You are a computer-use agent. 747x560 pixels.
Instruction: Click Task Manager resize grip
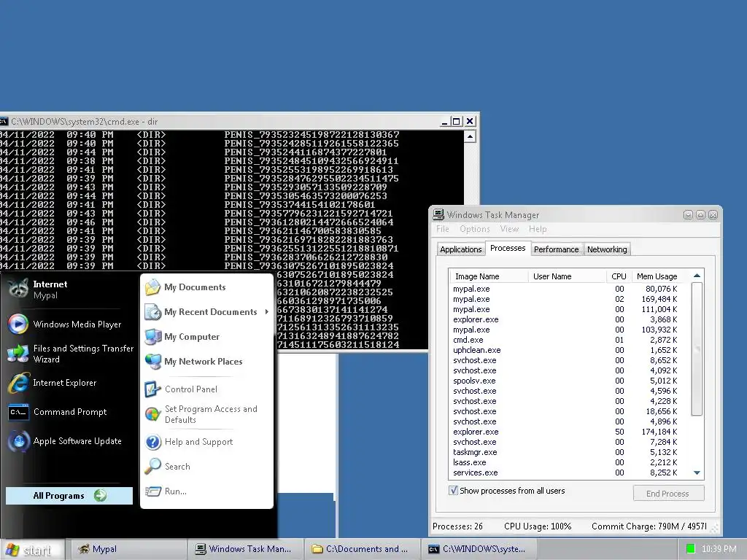tap(716, 529)
